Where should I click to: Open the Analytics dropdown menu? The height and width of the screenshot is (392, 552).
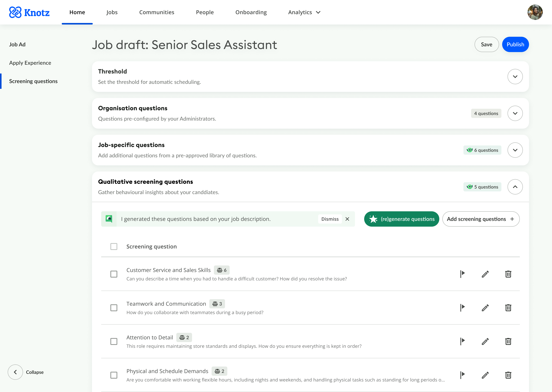(x=304, y=12)
